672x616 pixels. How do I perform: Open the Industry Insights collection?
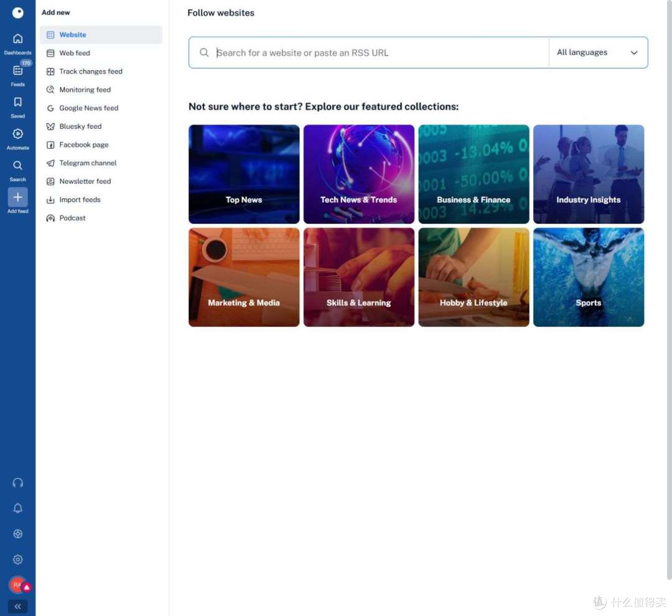point(589,174)
